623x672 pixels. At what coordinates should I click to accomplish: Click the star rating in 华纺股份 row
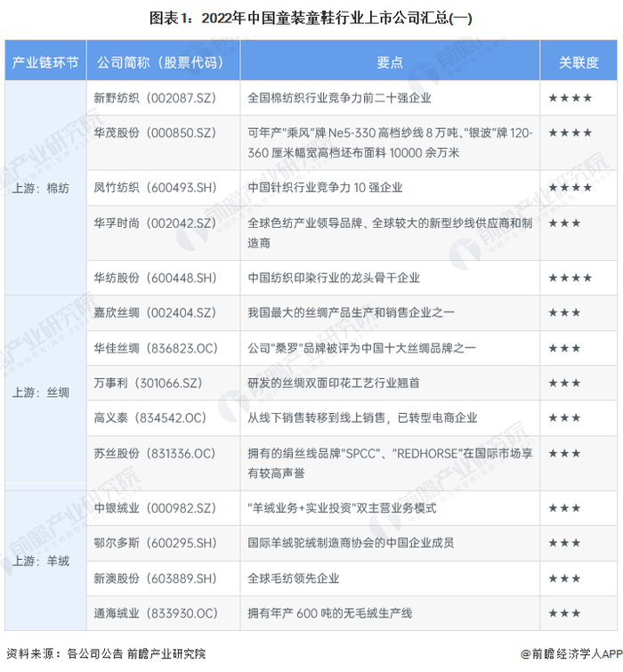570,278
